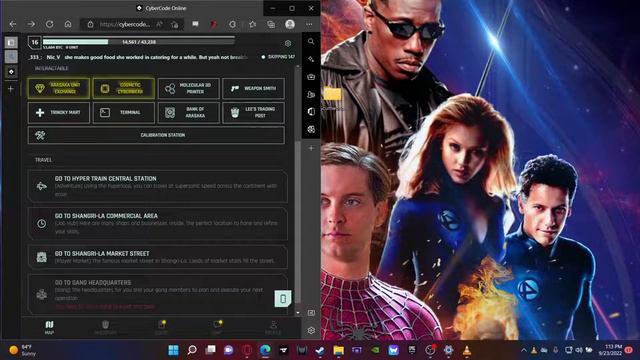The image size is (640, 360).
Task: Click the experience progress bar
Action: click(x=139, y=42)
